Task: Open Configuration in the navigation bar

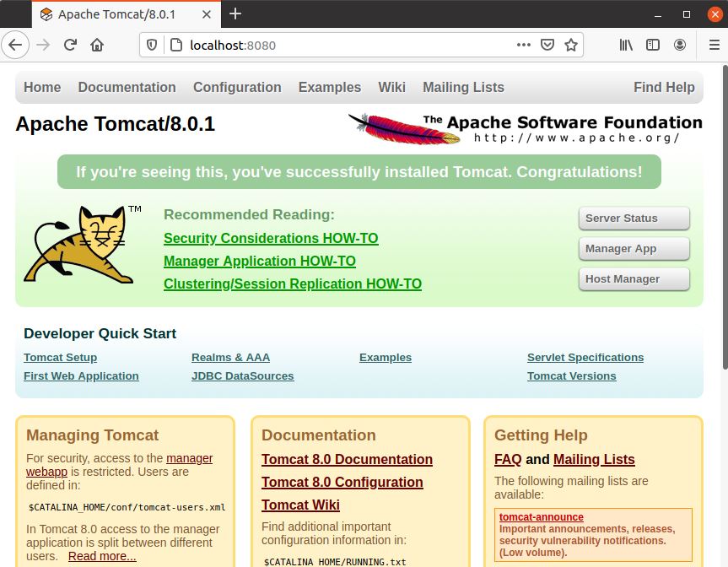Action: click(237, 87)
